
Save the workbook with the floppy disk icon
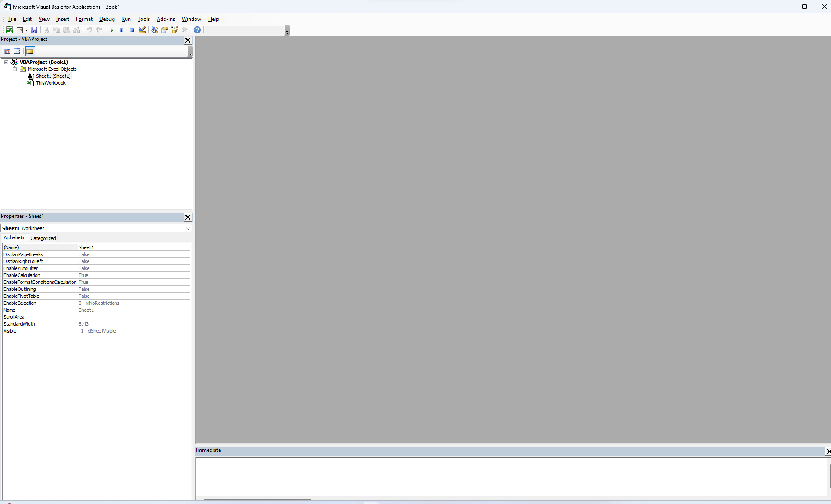[x=34, y=30]
